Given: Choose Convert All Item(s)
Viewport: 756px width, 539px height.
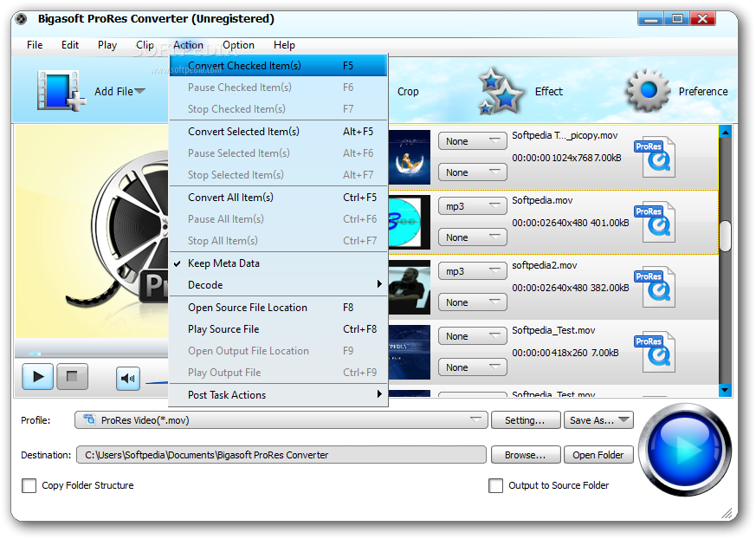Looking at the screenshot, I should tap(279, 197).
